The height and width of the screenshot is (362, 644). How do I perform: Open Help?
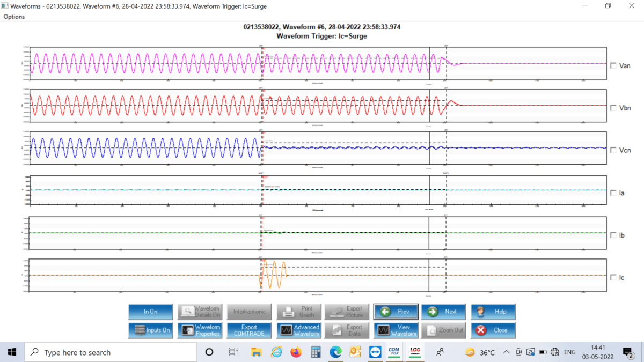pyautogui.click(x=493, y=312)
